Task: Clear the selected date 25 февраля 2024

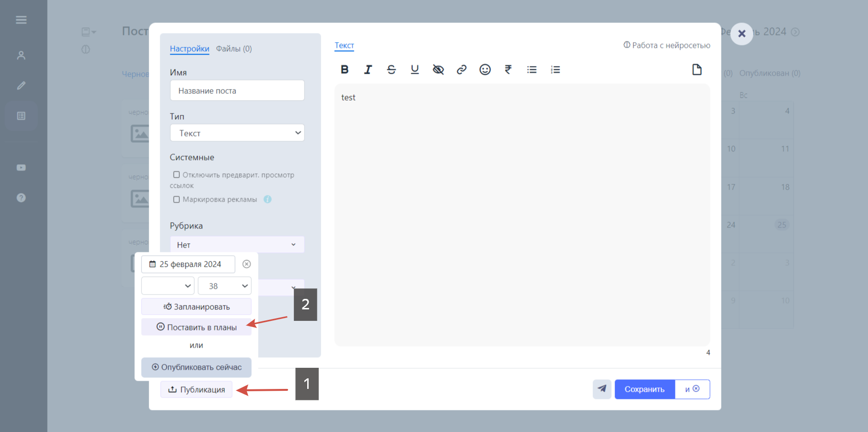Action: pyautogui.click(x=246, y=264)
